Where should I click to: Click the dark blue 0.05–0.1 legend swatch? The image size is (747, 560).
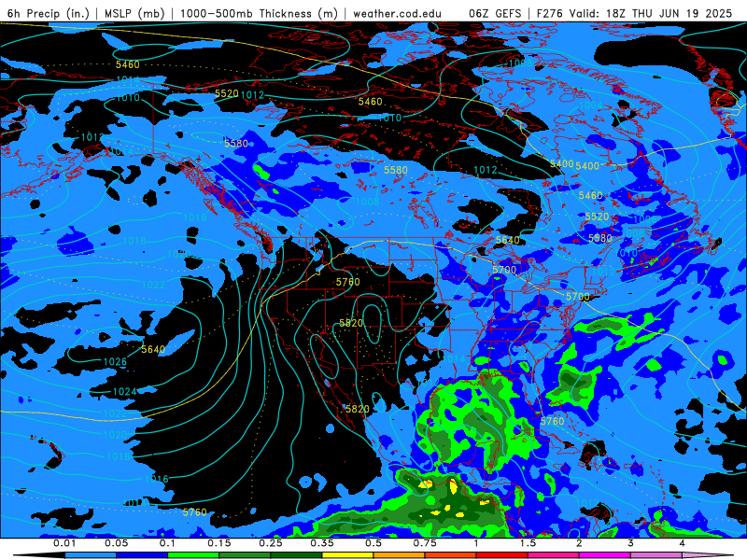tap(142, 555)
